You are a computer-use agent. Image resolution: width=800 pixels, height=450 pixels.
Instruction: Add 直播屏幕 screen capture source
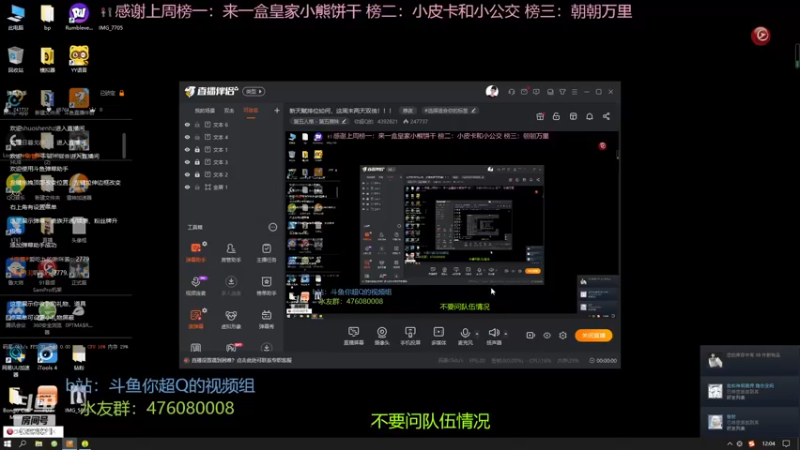click(354, 336)
